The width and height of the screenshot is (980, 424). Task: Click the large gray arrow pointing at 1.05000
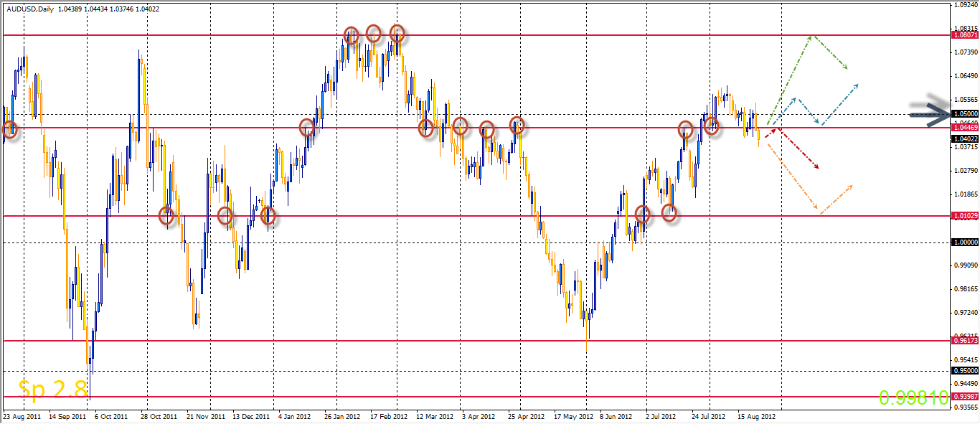click(930, 112)
